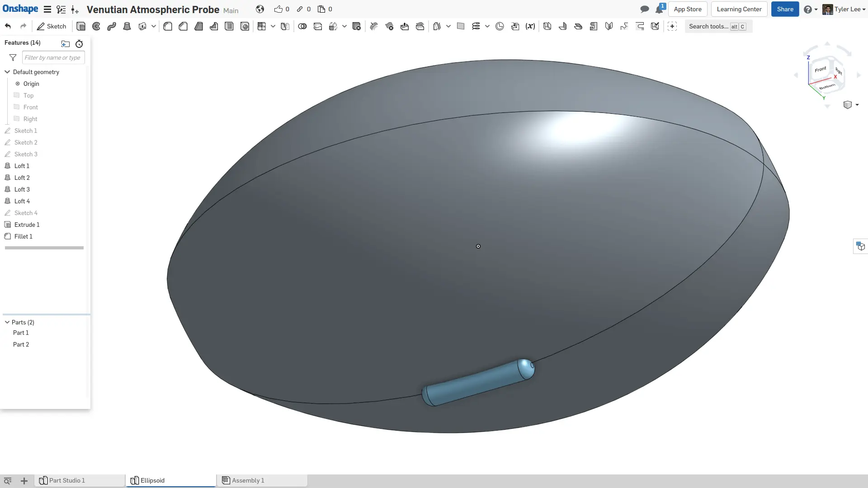Toggle the features filter
This screenshot has width=868, height=488.
pyautogui.click(x=13, y=57)
